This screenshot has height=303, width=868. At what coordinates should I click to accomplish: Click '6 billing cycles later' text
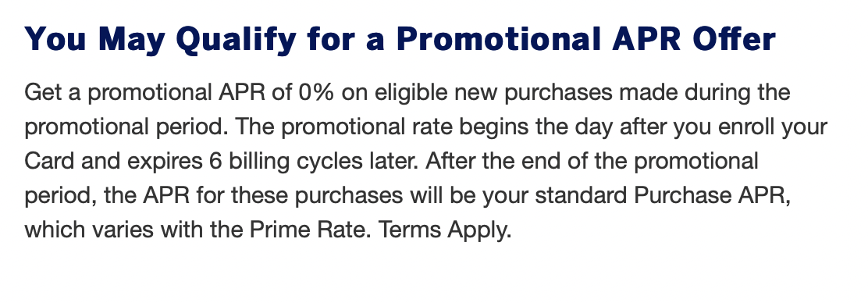click(x=315, y=162)
